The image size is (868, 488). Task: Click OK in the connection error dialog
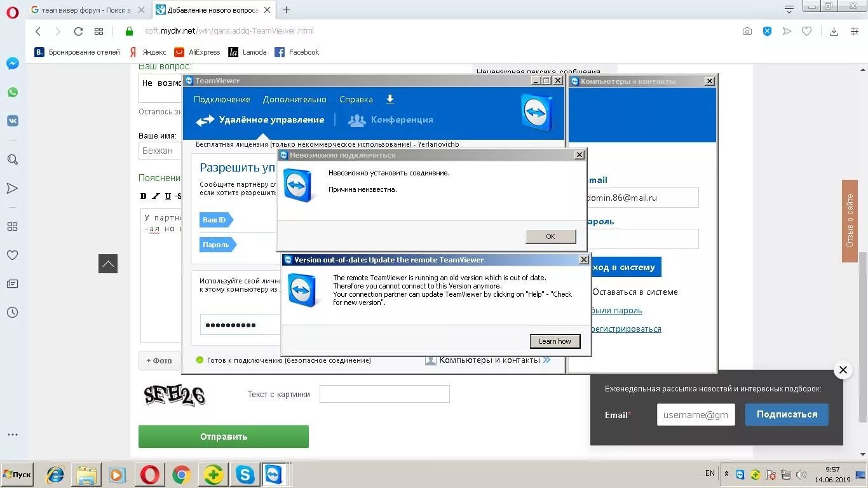550,236
